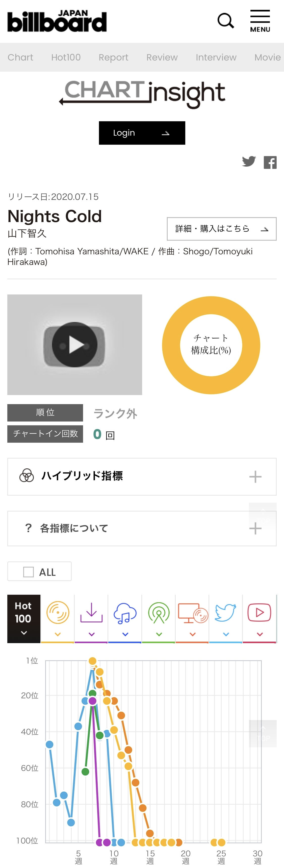Toggle radio airplay antenna icon
The image size is (284, 868).
159,619
